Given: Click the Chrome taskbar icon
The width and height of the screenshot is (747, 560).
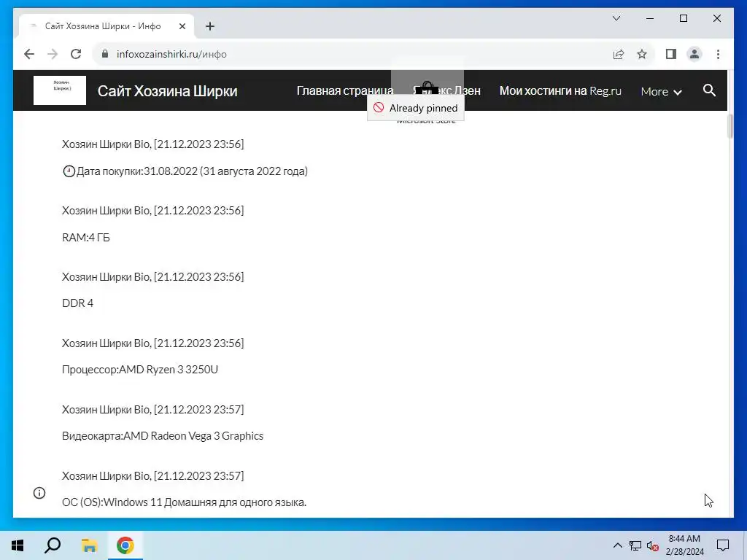Looking at the screenshot, I should point(125,545).
